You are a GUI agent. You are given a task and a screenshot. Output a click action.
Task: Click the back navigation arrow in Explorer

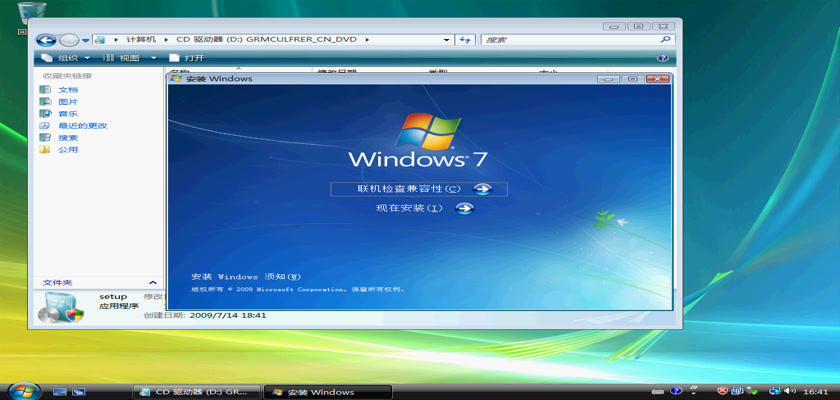(x=46, y=40)
